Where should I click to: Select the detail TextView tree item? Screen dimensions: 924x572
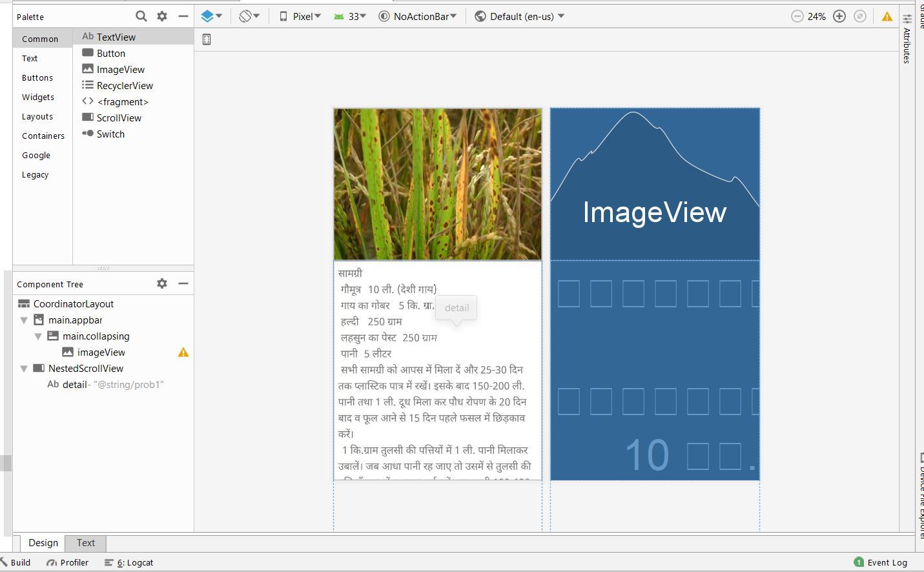tap(105, 384)
